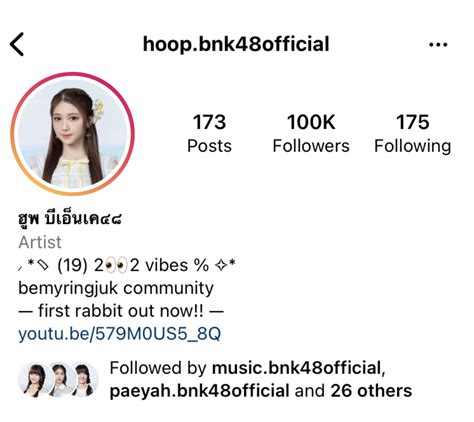View the profile picture story ring
The height and width of the screenshot is (422, 474).
click(73, 134)
